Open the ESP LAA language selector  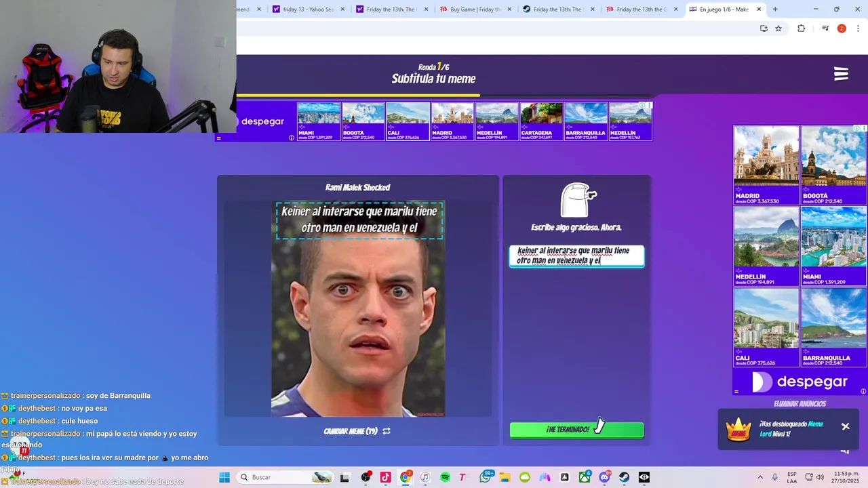pos(792,477)
